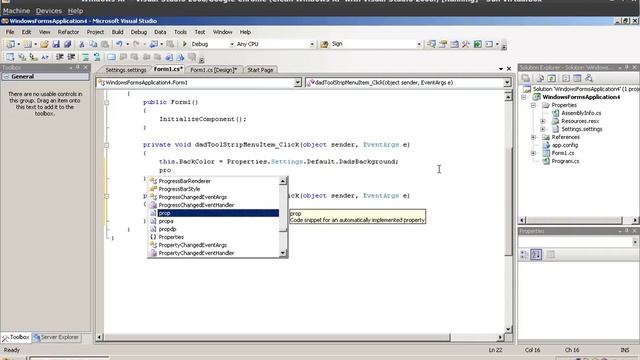640x360 pixels.
Task: Toggle a bookmark with the bookmark icon
Action: (111, 57)
